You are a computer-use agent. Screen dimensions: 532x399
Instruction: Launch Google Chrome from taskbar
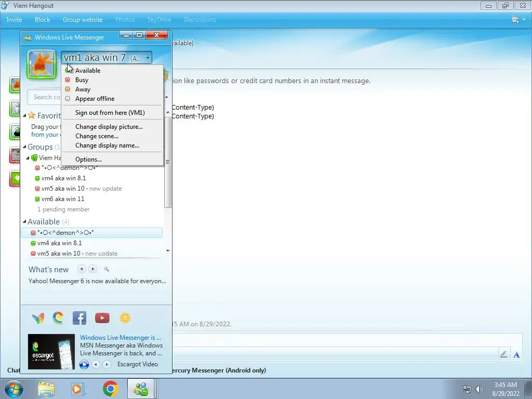[x=110, y=389]
